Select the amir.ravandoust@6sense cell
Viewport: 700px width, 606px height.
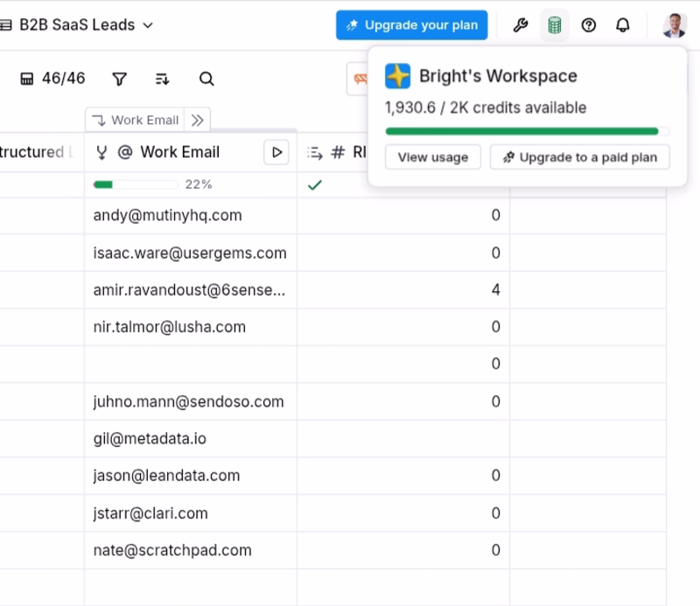191,290
